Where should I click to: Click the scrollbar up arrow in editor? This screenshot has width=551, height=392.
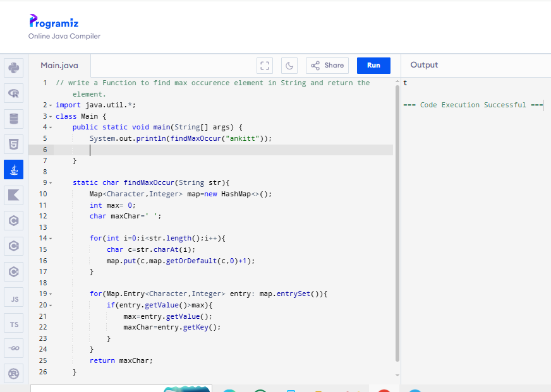click(x=397, y=81)
